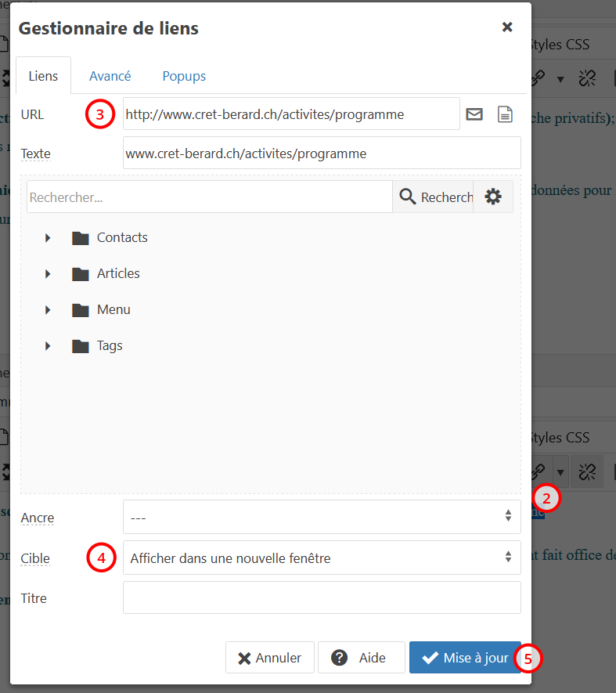Viewport: 616px width, 693px height.
Task: Open Aide help button
Action: click(x=361, y=658)
